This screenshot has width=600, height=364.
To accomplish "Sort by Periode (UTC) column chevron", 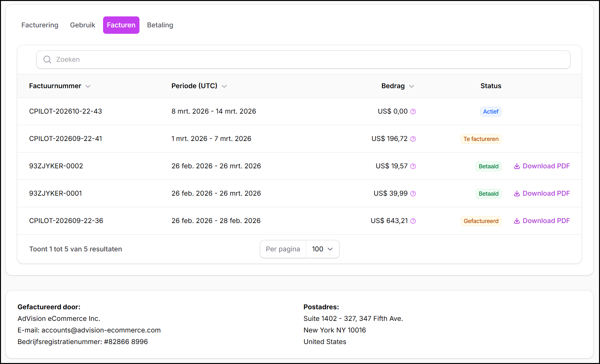I will point(224,86).
